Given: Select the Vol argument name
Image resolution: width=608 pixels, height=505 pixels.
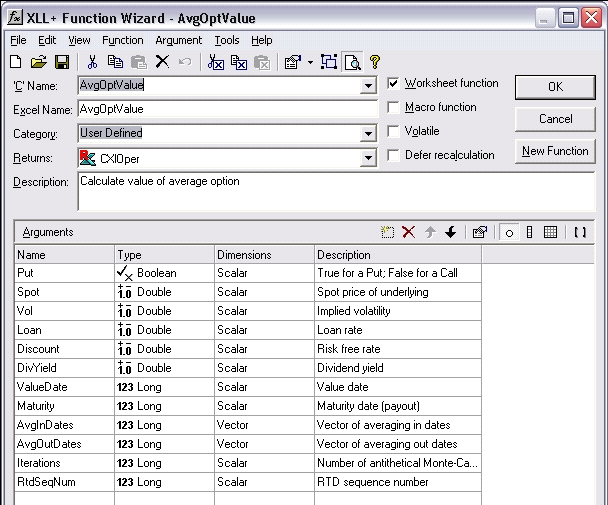Looking at the screenshot, I should point(64,311).
